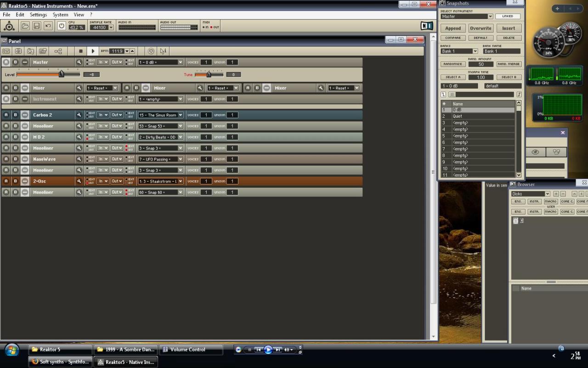Screen dimensions: 588x368
Task: Click the A button on the Master row
Action: 6,62
